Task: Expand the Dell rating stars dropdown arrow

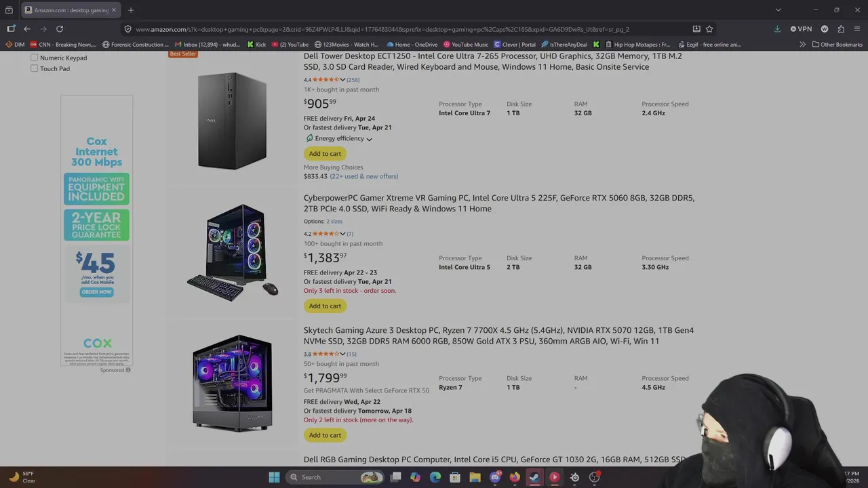Action: (342, 80)
